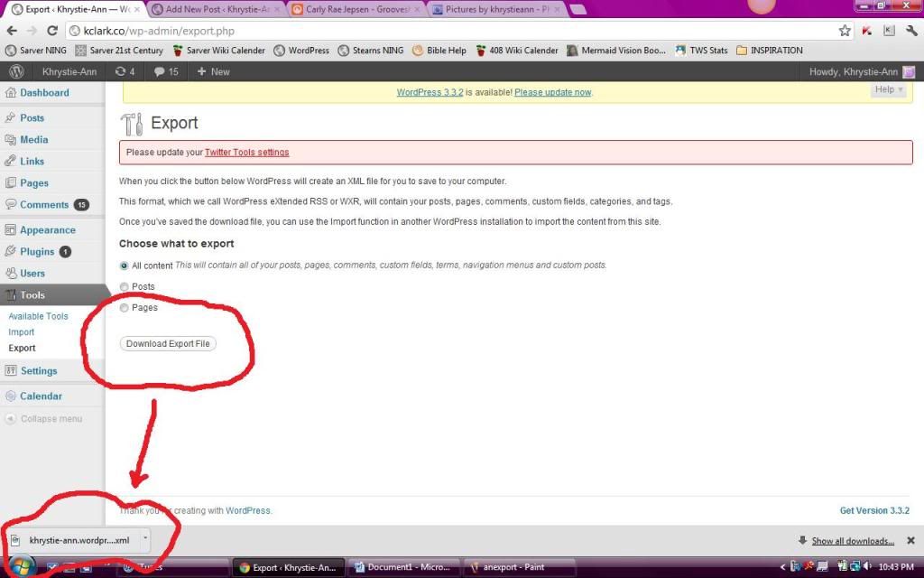Viewport: 924px width, 578px height.
Task: Click the kclark.co address bar
Action: point(451,31)
